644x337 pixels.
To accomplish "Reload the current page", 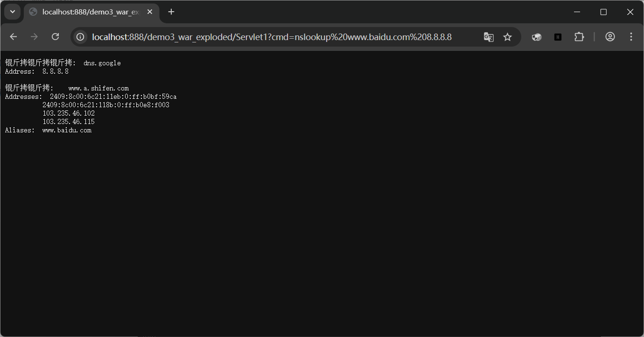I will (x=55, y=37).
